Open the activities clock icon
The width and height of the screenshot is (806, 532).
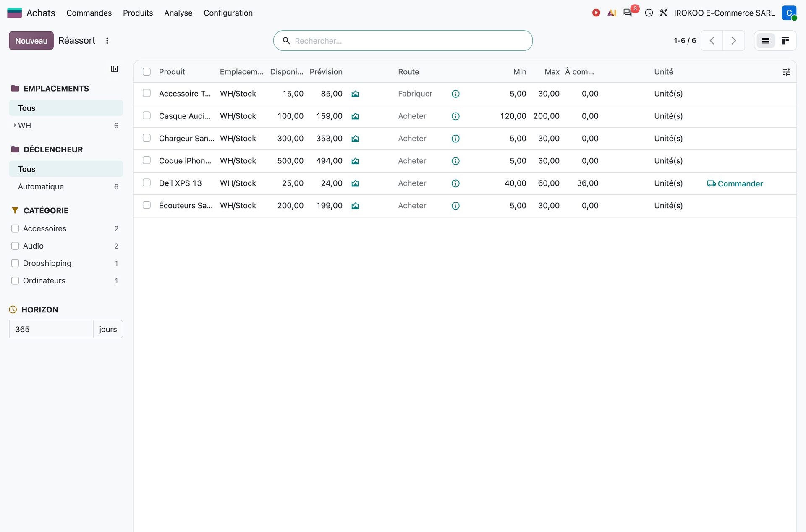649,13
